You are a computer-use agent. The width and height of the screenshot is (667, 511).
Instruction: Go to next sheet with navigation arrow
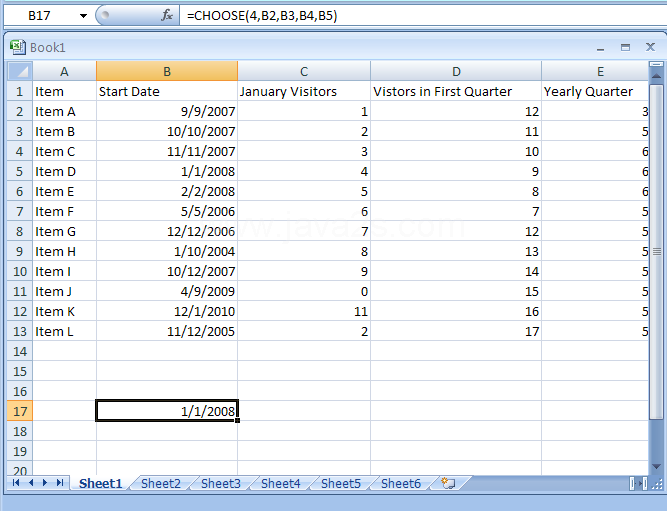[x=45, y=482]
